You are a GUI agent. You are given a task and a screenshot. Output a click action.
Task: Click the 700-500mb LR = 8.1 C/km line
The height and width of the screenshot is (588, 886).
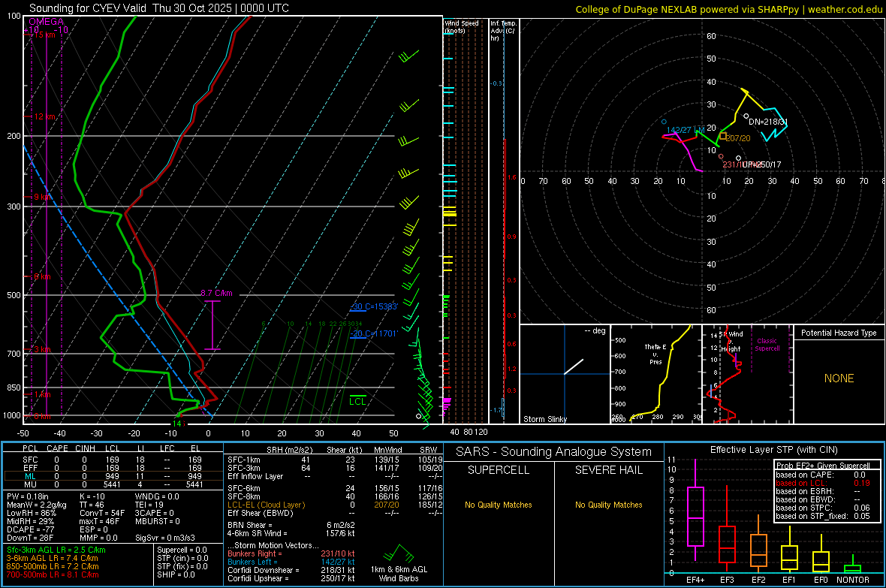(53, 574)
